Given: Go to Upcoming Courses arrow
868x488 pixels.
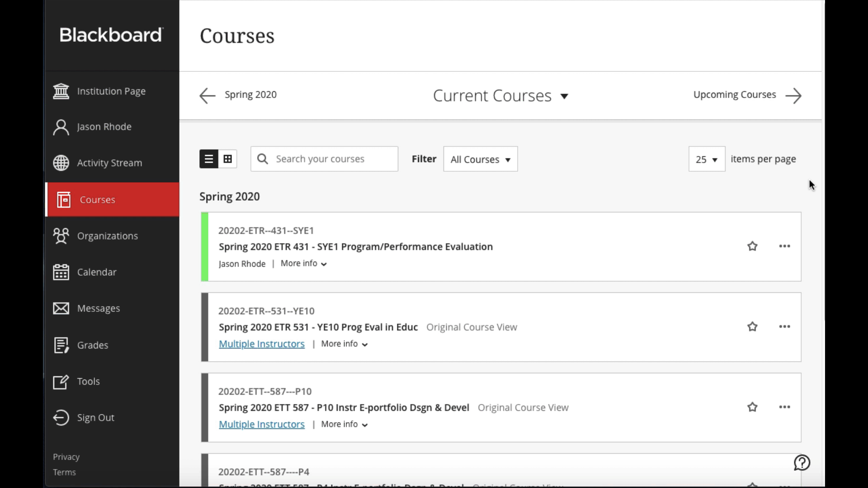Looking at the screenshot, I should point(793,96).
